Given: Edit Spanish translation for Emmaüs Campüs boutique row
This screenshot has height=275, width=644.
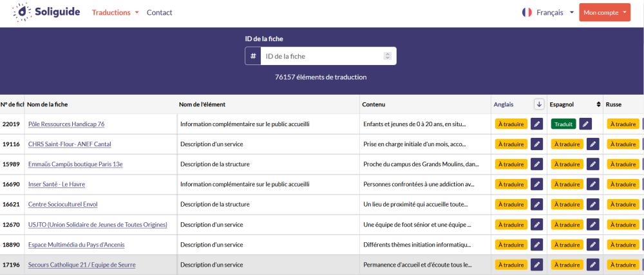Looking at the screenshot, I should tap(593, 164).
